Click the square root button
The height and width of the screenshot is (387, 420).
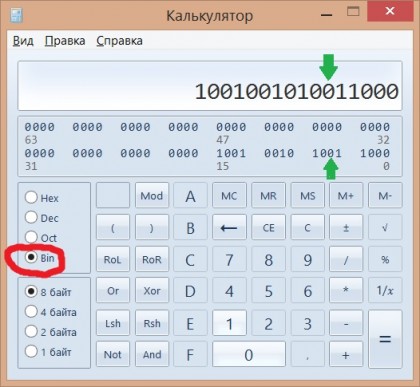(x=385, y=228)
